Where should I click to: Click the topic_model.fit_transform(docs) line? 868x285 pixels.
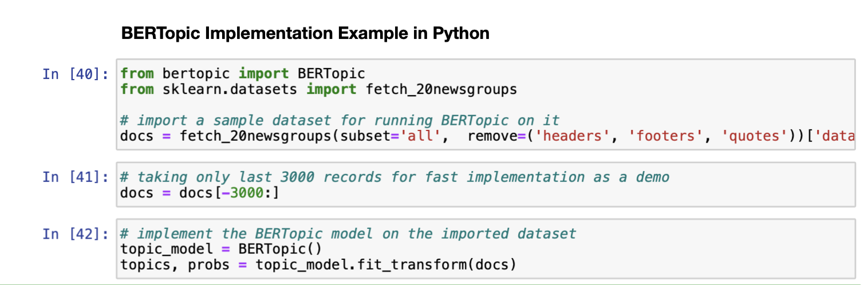coord(318,264)
